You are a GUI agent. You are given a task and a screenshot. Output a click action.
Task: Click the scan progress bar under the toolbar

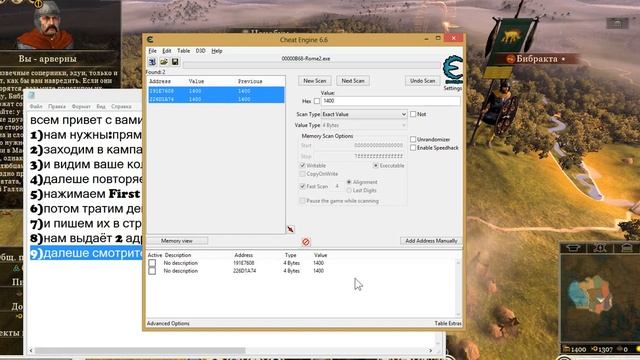[312, 65]
